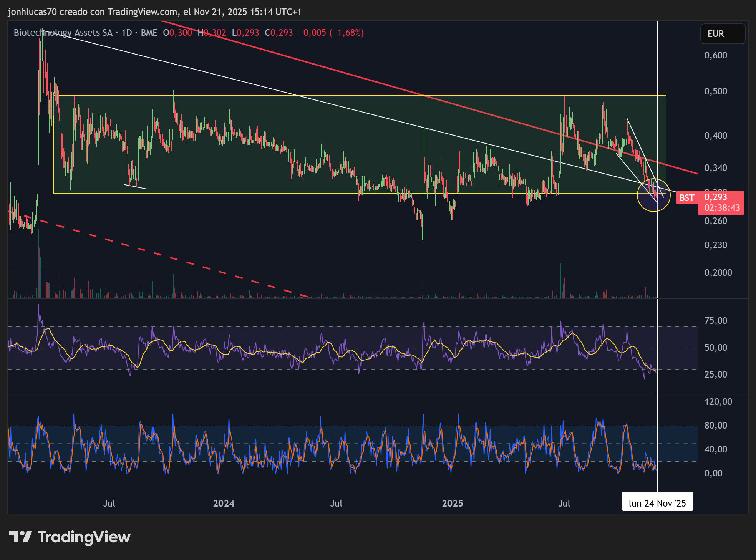Click the Biotechnology Assets SA symbol title
This screenshot has width=756, height=560.
pyautogui.click(x=63, y=33)
